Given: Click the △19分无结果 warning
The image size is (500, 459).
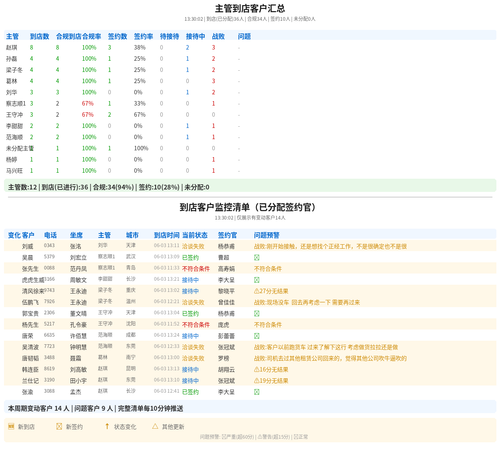Looking at the screenshot, I should pyautogui.click(x=271, y=381).
